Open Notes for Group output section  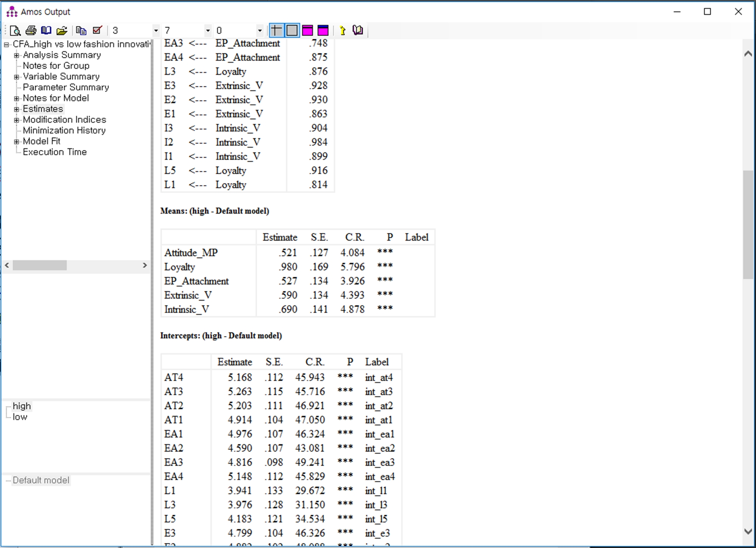56,66
